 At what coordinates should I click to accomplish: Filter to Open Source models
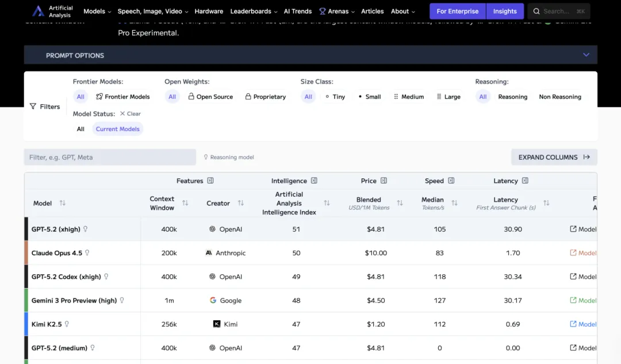tap(210, 97)
